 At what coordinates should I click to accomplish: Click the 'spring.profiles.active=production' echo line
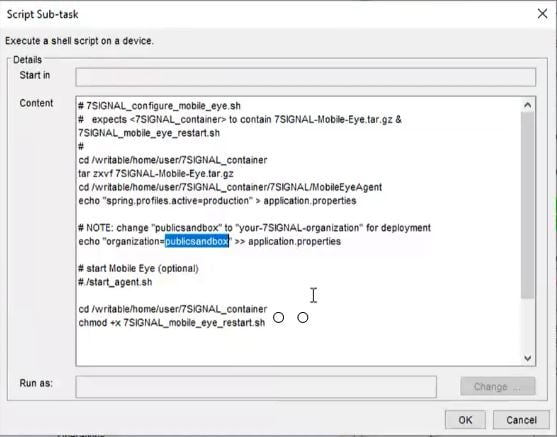tap(217, 201)
